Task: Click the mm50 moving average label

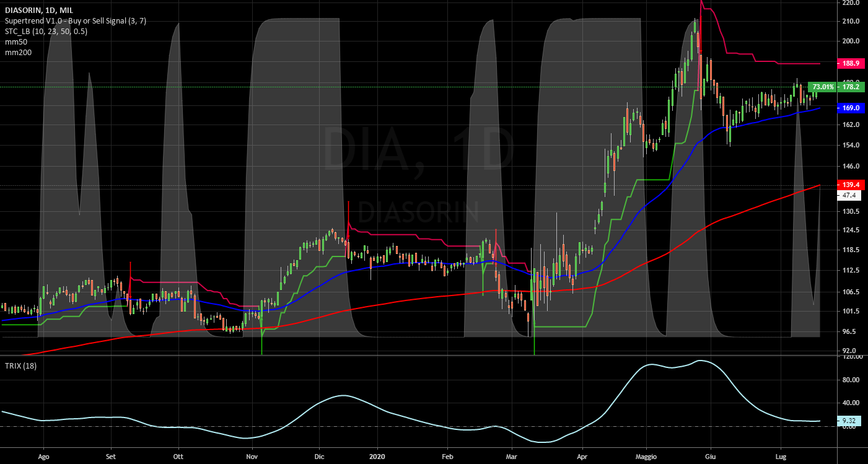Action: (16, 42)
